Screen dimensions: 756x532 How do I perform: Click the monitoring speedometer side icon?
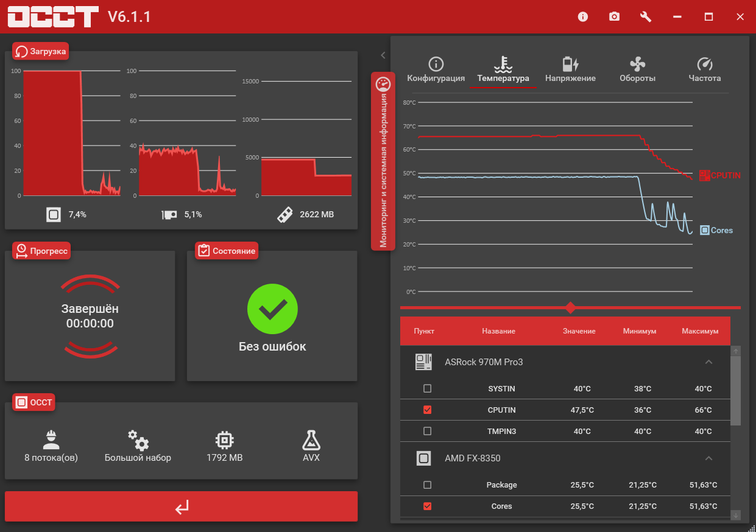[383, 83]
